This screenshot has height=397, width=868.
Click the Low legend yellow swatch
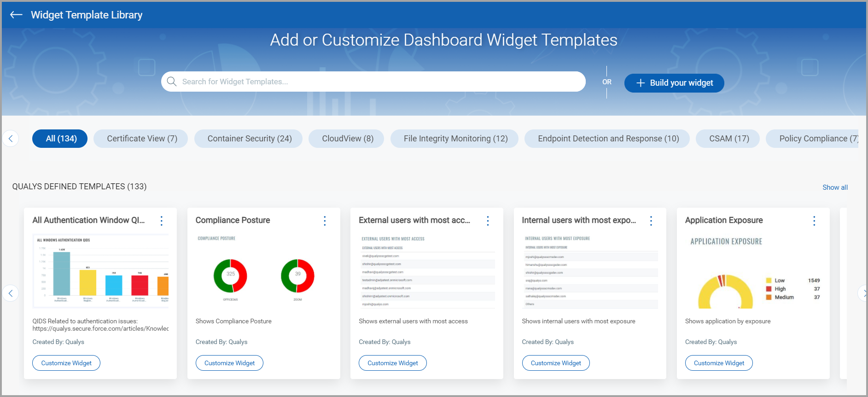click(769, 280)
